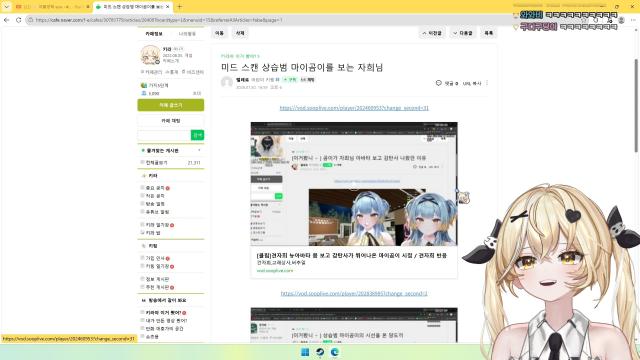Click the board category link above article title

pos(240,56)
